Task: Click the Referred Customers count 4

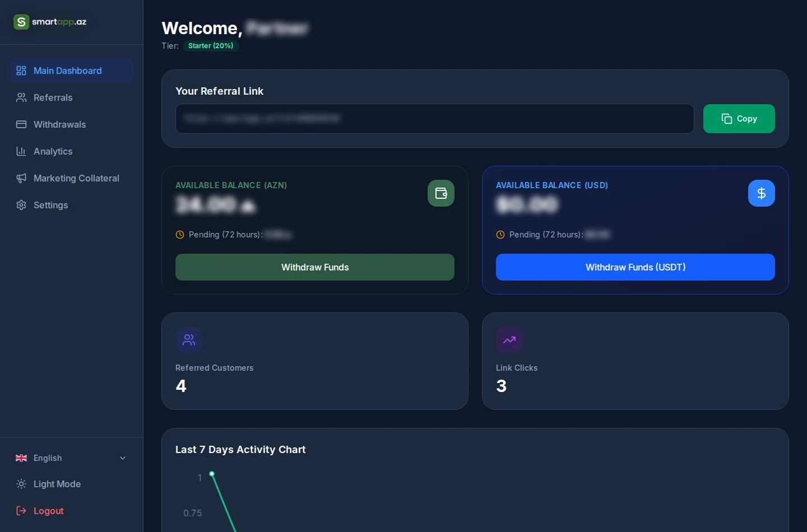Action: (181, 386)
